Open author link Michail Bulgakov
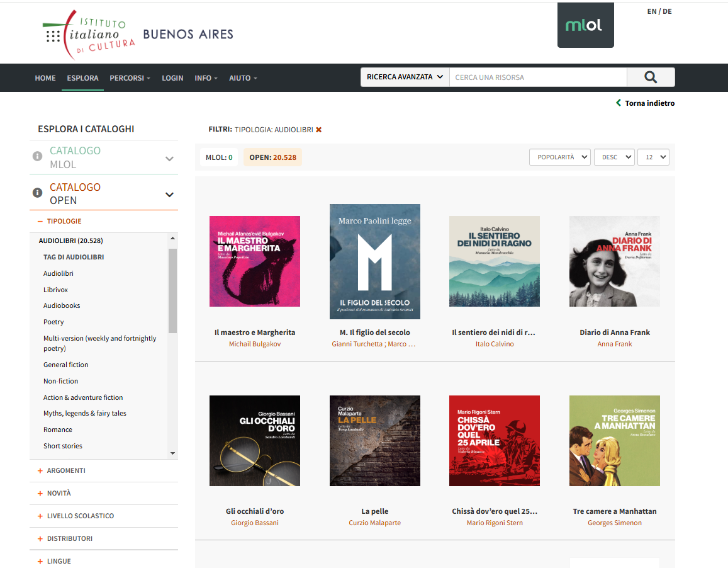This screenshot has height=568, width=728. 254,344
